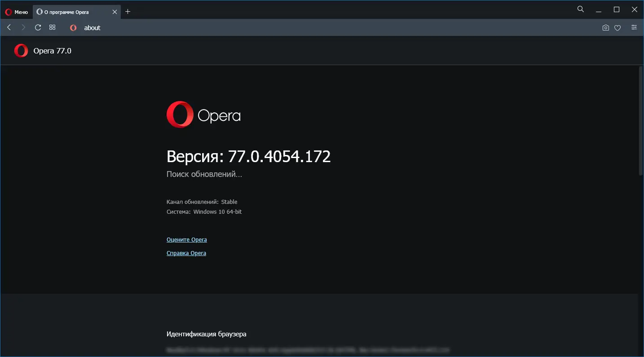This screenshot has height=357, width=644.
Task: Click the forward navigation arrow
Action: (23, 27)
